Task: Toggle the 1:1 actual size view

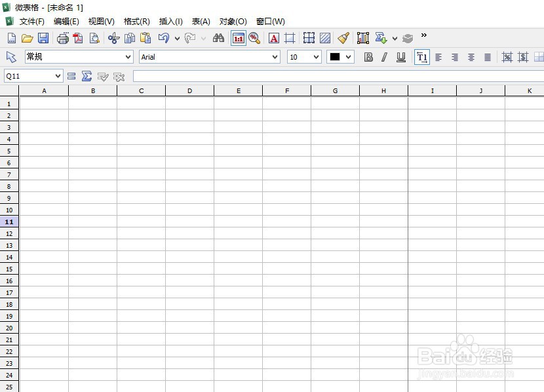Action: [x=239, y=38]
